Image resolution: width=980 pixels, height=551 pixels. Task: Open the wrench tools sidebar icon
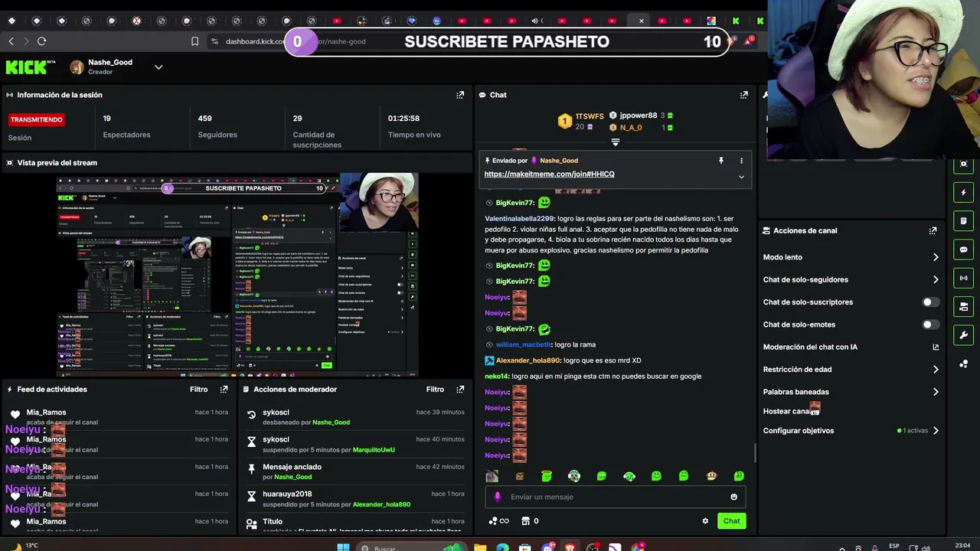pyautogui.click(x=963, y=335)
